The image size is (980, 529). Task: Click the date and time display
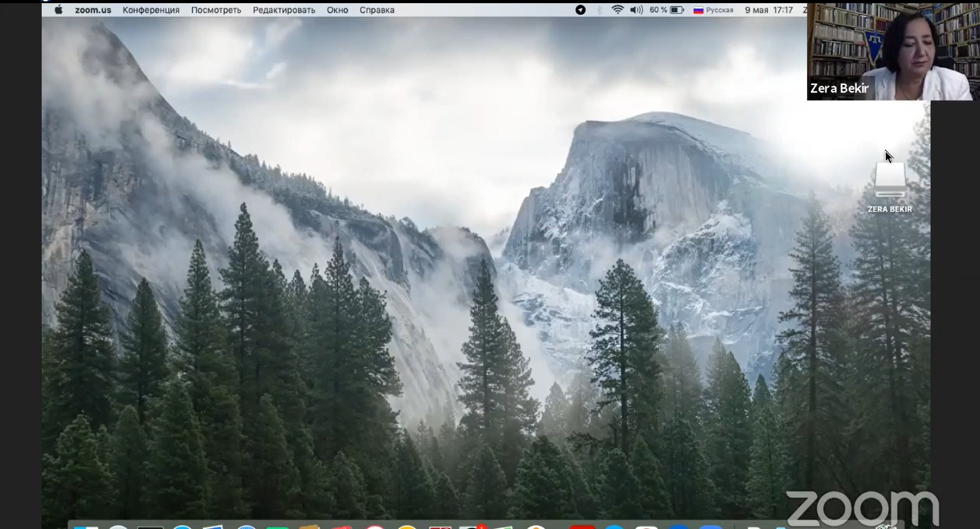pos(769,10)
